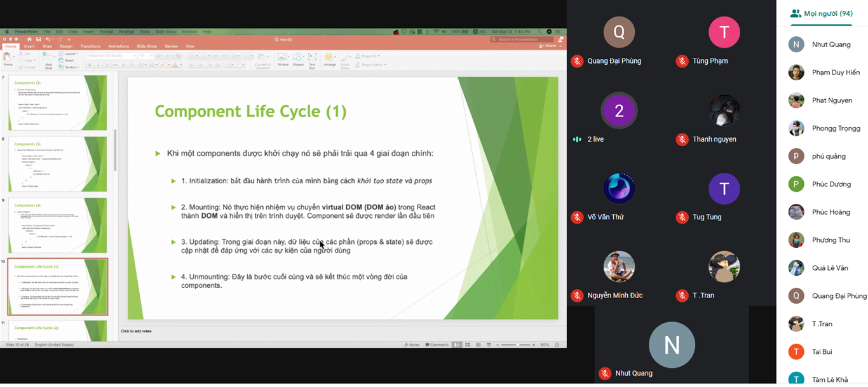Switch to slide sorter view icon
This screenshot has height=387, width=868.
(468, 345)
